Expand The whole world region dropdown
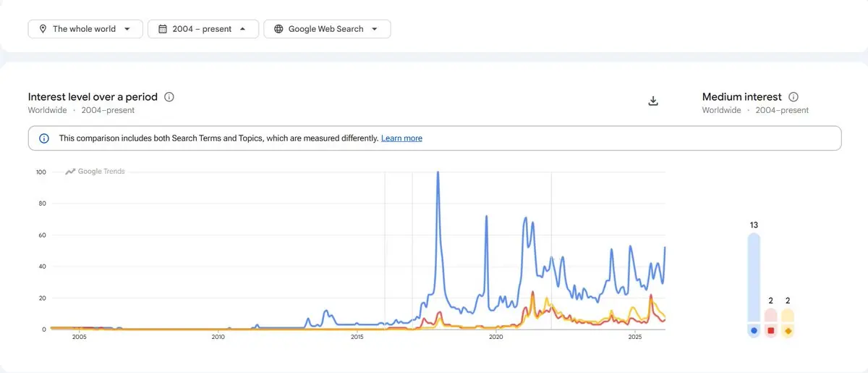868x373 pixels. [128, 29]
